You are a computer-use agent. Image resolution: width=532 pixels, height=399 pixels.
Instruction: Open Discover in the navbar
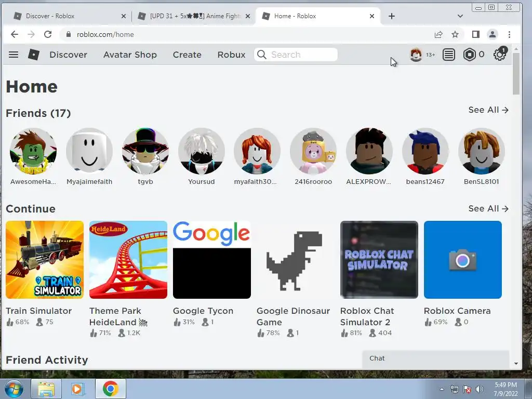pyautogui.click(x=68, y=55)
